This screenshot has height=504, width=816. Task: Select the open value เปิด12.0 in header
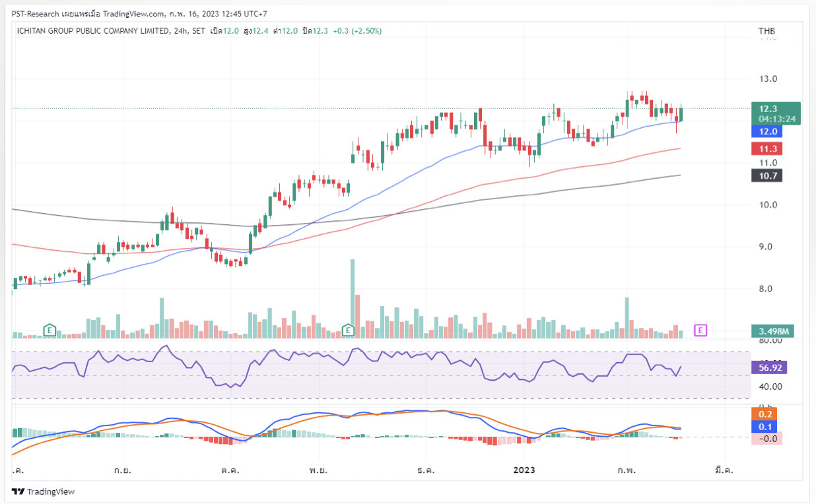point(225,31)
